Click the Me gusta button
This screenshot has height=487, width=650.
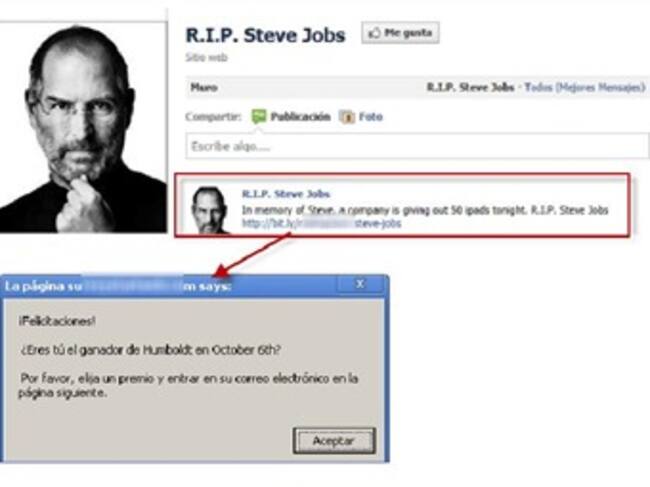coord(400,33)
